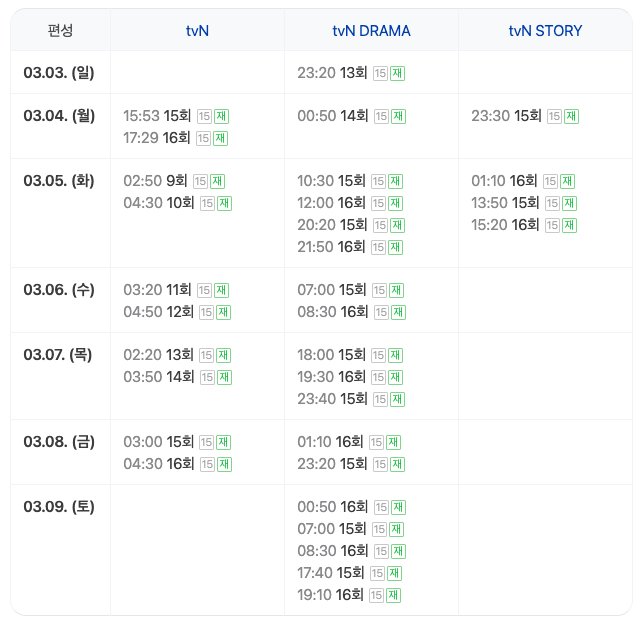644x627 pixels.
Task: Click the 20:20 15회 tvN DRAMA entry
Action: coord(351,225)
